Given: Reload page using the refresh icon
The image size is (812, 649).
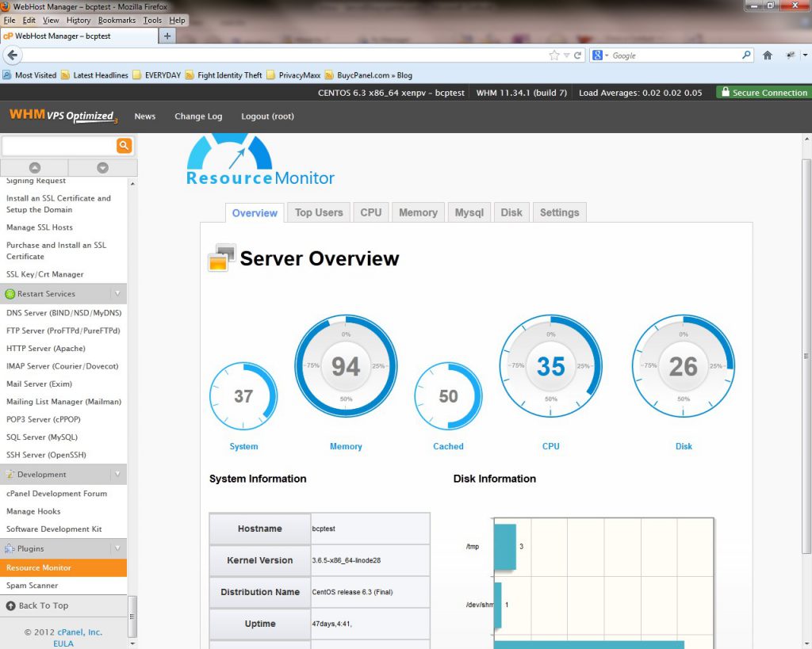Looking at the screenshot, I should point(577,55).
